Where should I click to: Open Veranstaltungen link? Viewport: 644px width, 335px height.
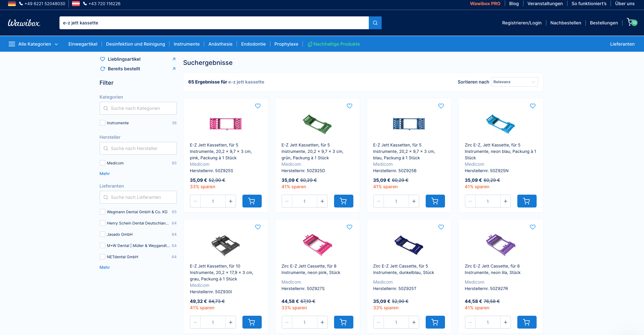click(545, 4)
